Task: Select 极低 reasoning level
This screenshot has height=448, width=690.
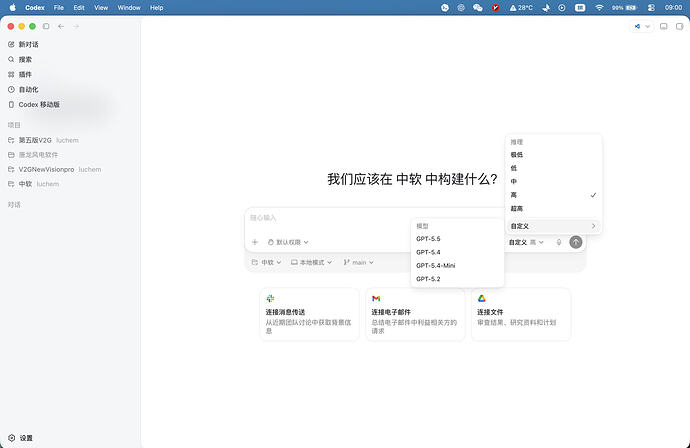Action: (x=553, y=155)
